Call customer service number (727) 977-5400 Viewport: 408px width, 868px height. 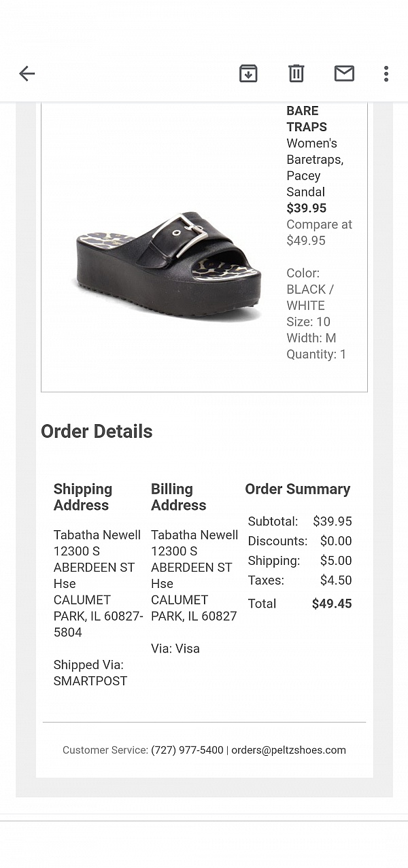187,750
